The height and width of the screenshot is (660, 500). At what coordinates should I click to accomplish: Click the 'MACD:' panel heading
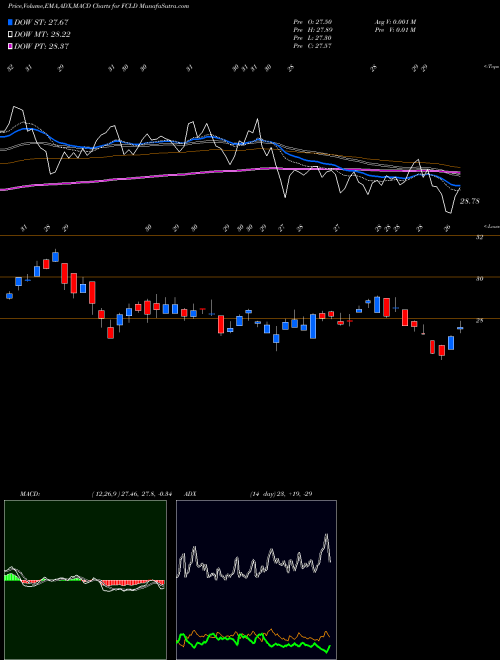pyautogui.click(x=29, y=494)
